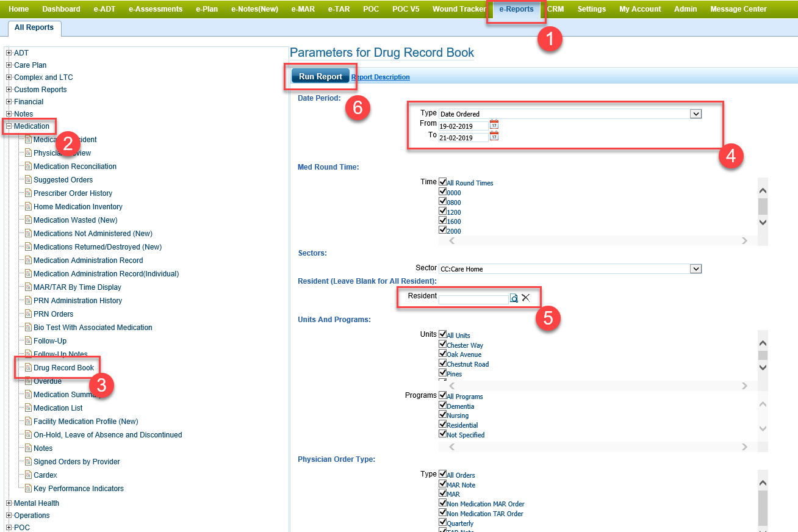Image resolution: width=798 pixels, height=532 pixels.
Task: Click document icon beside PRN Administration History
Action: coord(28,300)
